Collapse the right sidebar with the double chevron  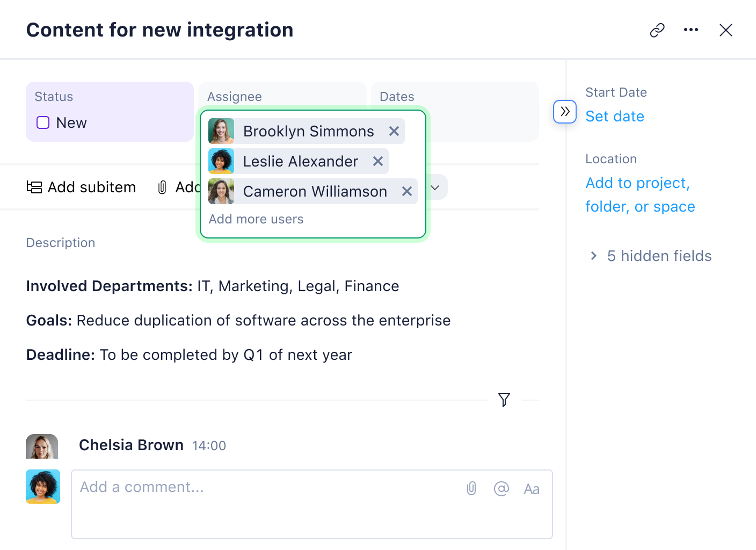[x=564, y=112]
